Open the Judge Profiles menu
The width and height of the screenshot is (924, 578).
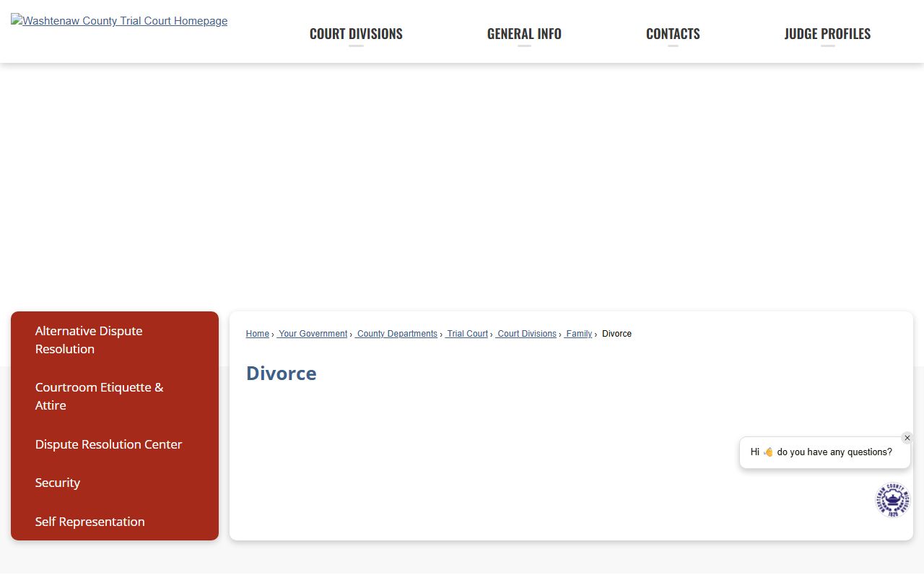[827, 34]
